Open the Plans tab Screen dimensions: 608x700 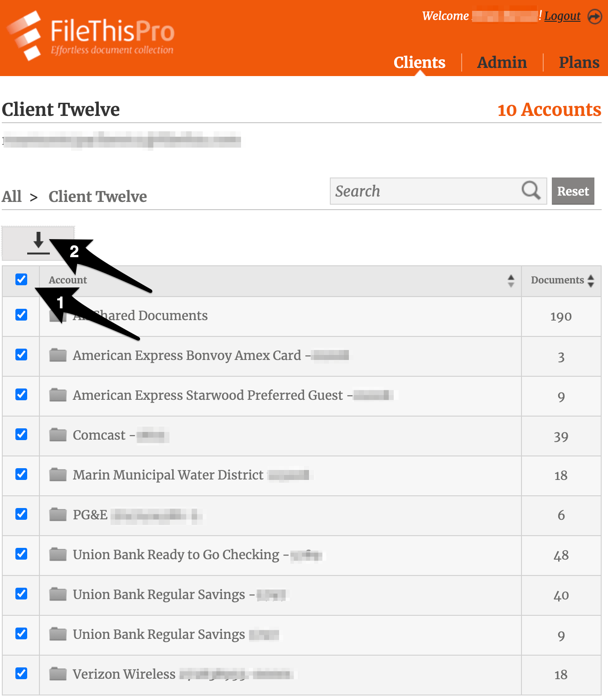[579, 62]
